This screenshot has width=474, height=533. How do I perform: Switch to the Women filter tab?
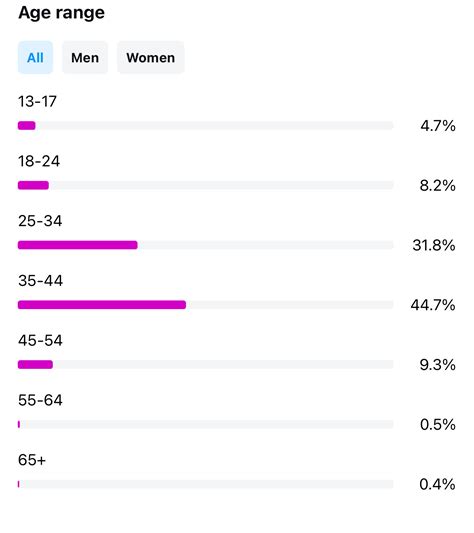[151, 57]
